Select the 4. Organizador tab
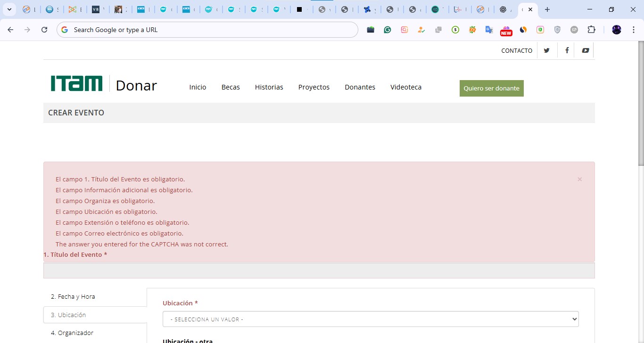 click(x=72, y=333)
